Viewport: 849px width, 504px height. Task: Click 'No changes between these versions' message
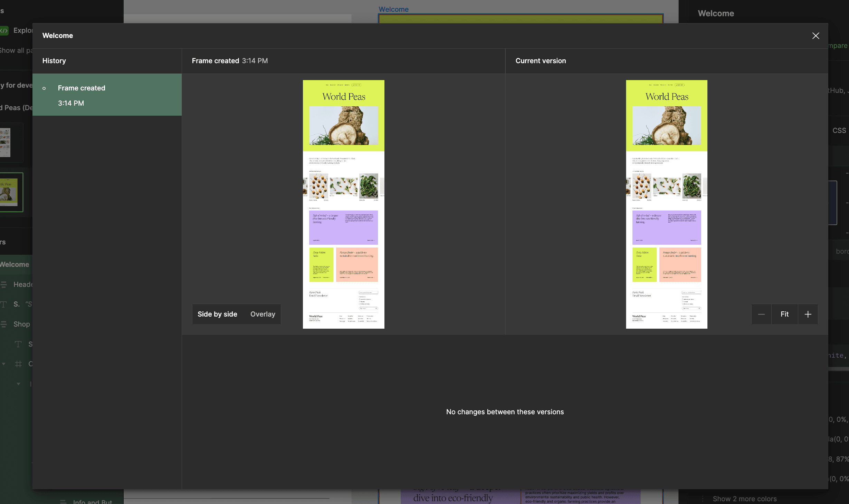tap(505, 412)
